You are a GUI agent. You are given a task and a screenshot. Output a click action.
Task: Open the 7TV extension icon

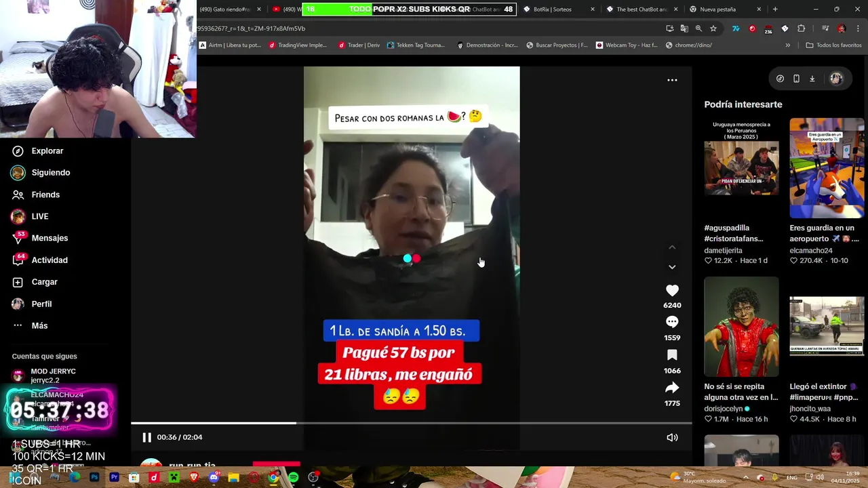point(736,28)
